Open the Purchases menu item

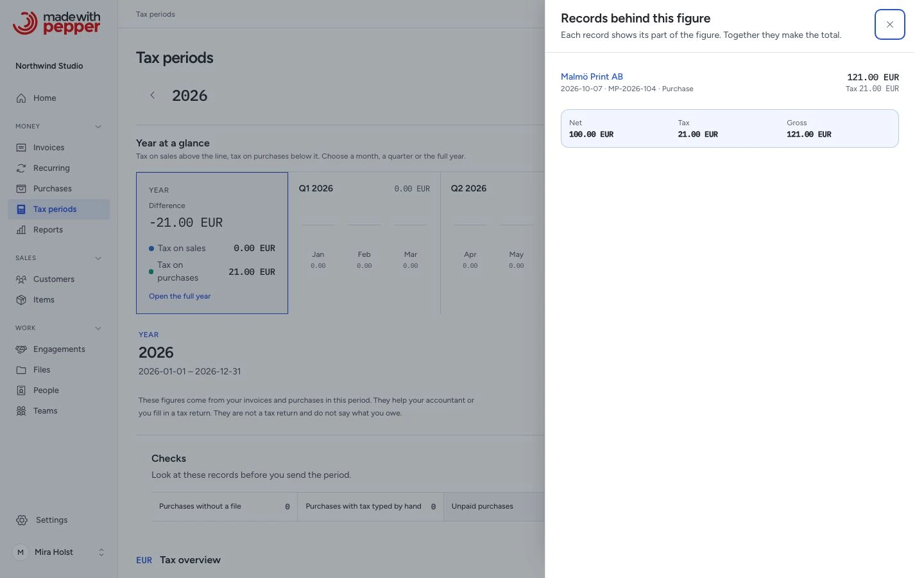tap(59, 189)
